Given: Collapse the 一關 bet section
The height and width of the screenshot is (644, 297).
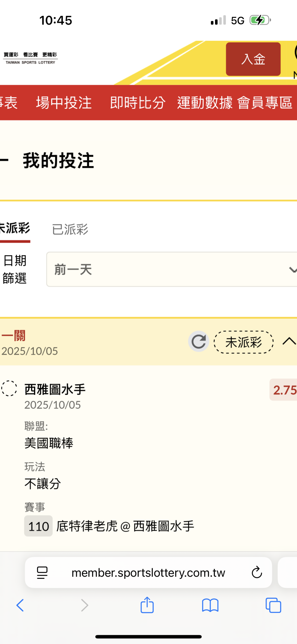Looking at the screenshot, I should pyautogui.click(x=289, y=341).
